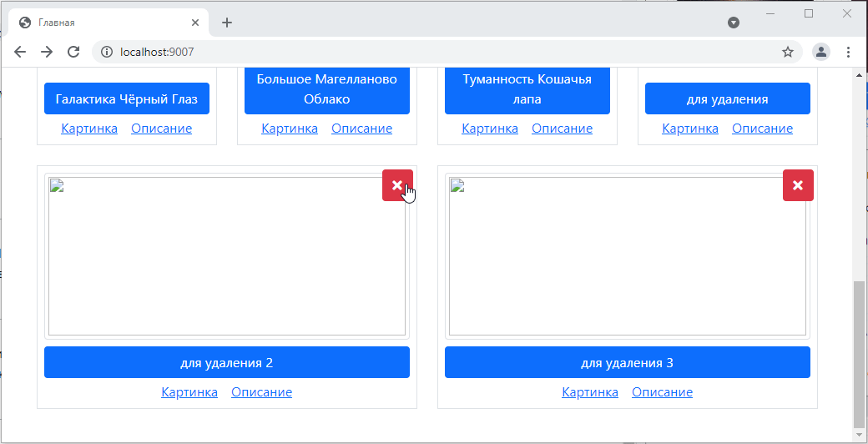Open a new browser tab
The image size is (868, 444).
227,23
